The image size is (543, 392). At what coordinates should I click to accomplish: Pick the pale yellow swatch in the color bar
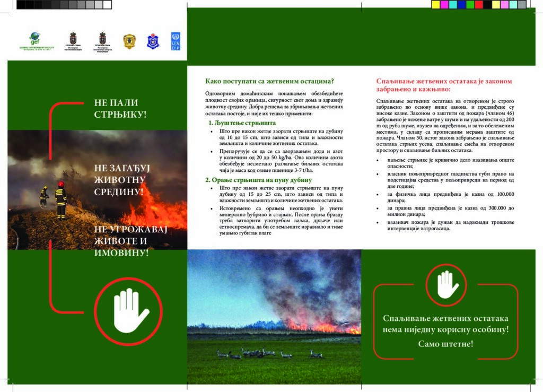pos(496,4)
